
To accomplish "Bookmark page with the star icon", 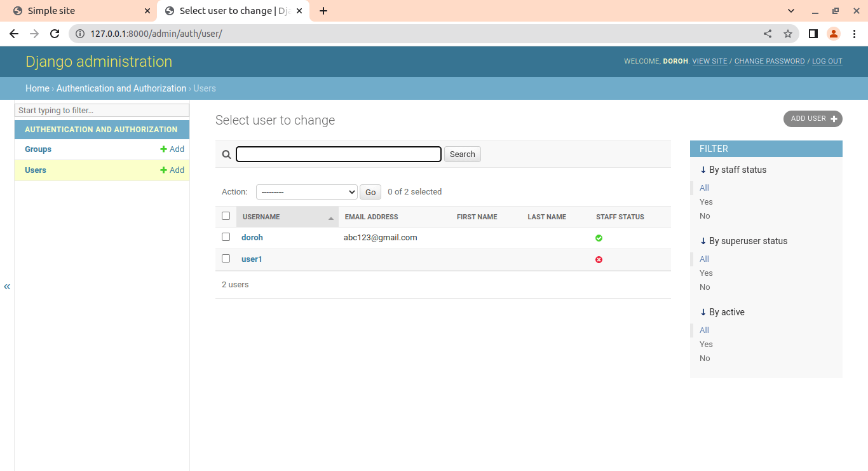I will coord(788,34).
